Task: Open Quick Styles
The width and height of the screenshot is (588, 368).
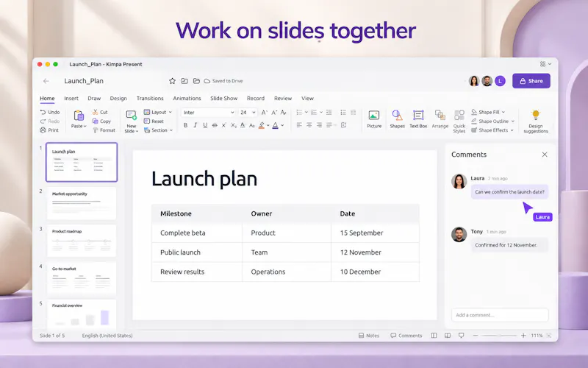Action: (459, 121)
